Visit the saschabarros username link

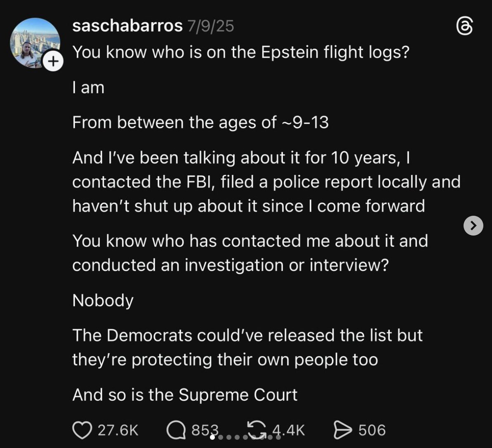point(127,26)
